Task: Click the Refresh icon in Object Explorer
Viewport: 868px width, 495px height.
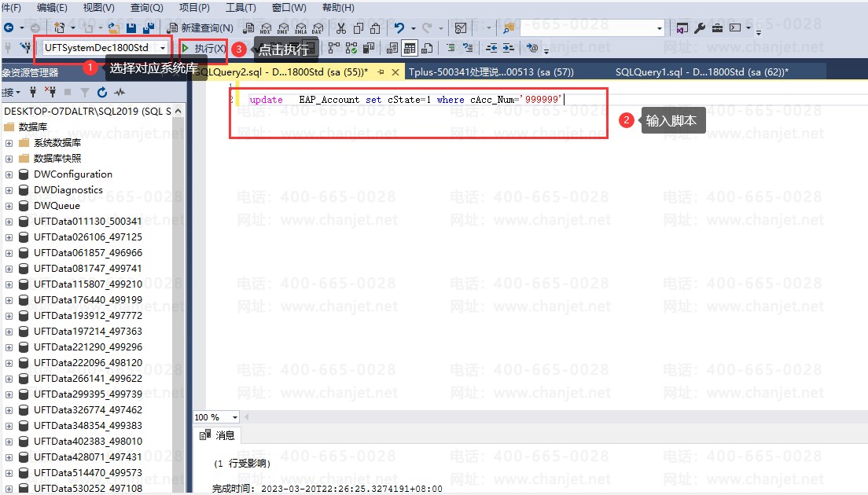Action: click(x=102, y=92)
